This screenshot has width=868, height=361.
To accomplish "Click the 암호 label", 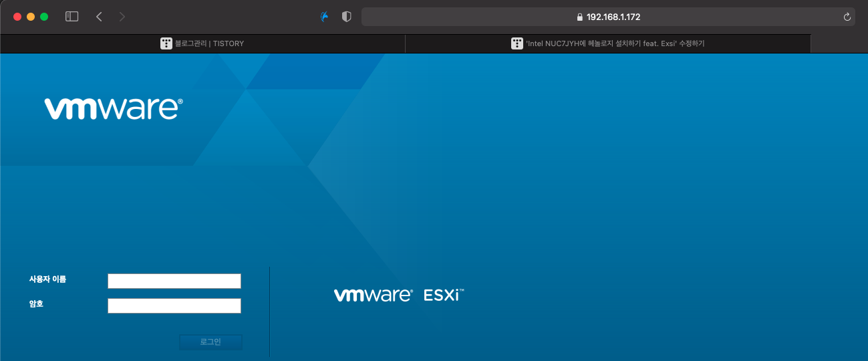I will [36, 304].
